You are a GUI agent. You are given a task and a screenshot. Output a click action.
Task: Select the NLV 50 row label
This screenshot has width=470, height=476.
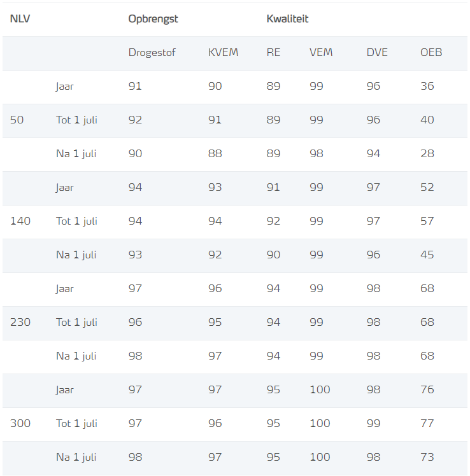[17, 120]
